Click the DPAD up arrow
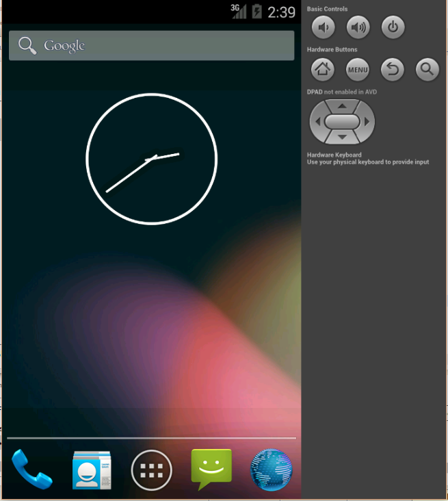The width and height of the screenshot is (448, 501). click(342, 106)
